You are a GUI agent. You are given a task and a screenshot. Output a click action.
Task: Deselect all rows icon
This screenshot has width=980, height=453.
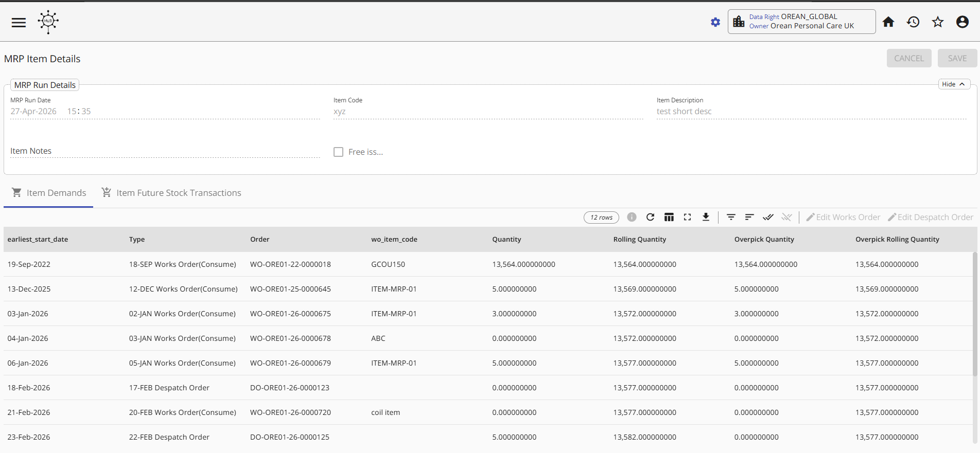tap(786, 217)
